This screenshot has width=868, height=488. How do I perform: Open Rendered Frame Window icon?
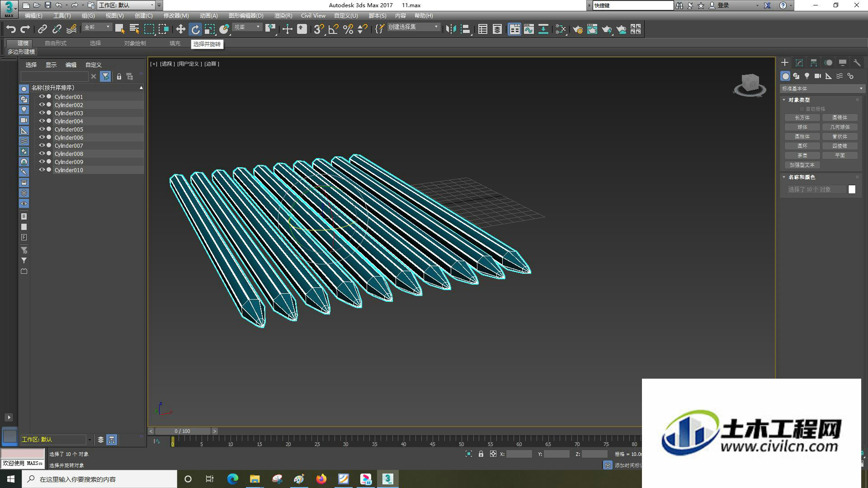[592, 29]
